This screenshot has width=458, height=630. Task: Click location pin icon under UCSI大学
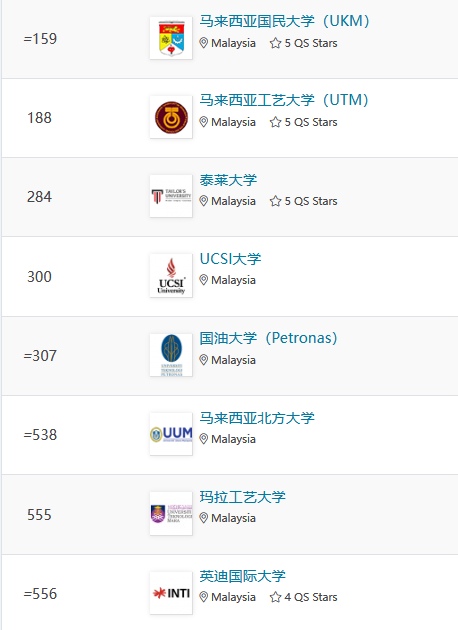pyautogui.click(x=204, y=280)
